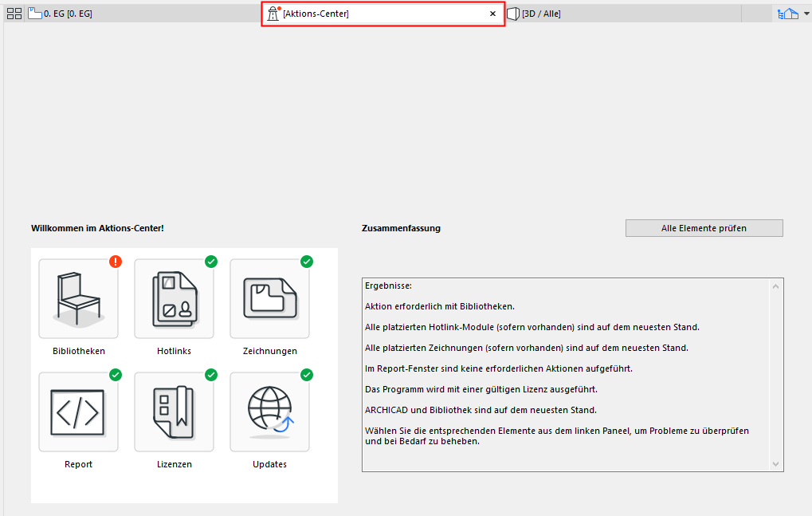Click the 3D cube icon in 3D tab
This screenshot has width=812, height=516.
point(512,14)
